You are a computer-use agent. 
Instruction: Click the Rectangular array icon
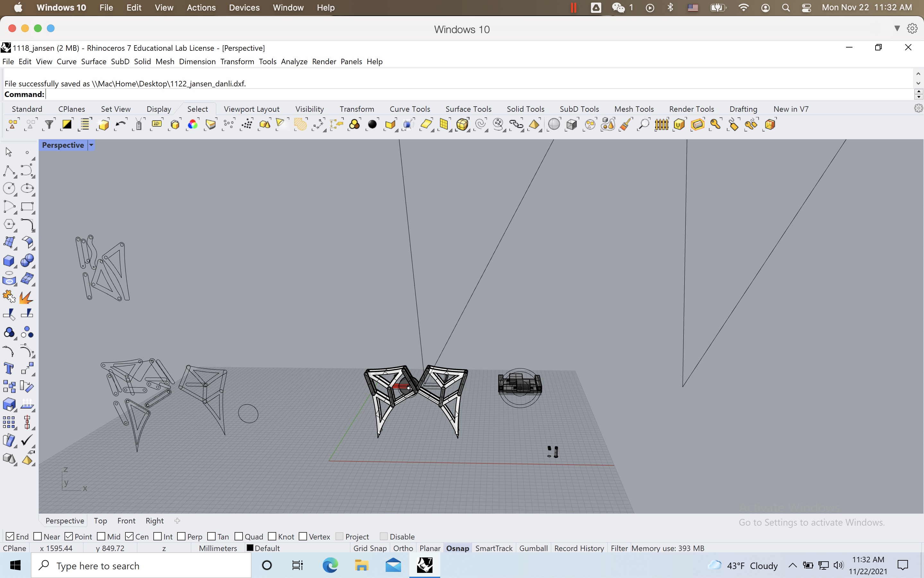9,423
